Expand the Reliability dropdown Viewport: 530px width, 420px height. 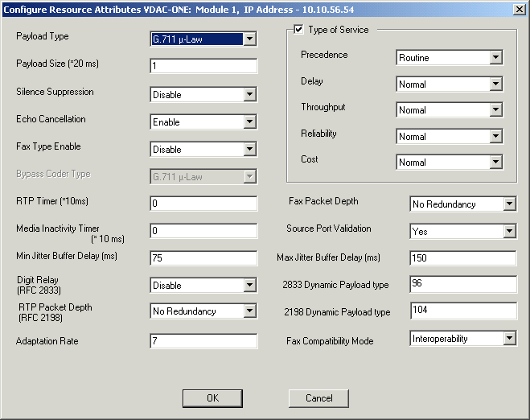[x=495, y=137]
